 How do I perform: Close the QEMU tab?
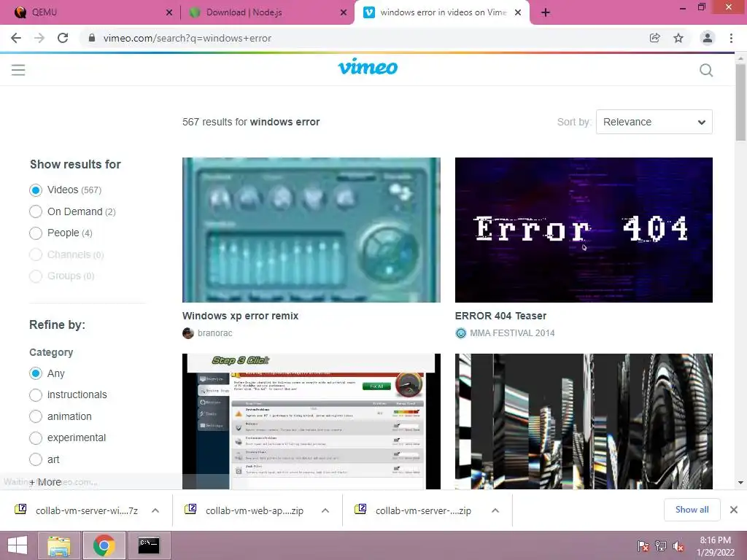[169, 12]
